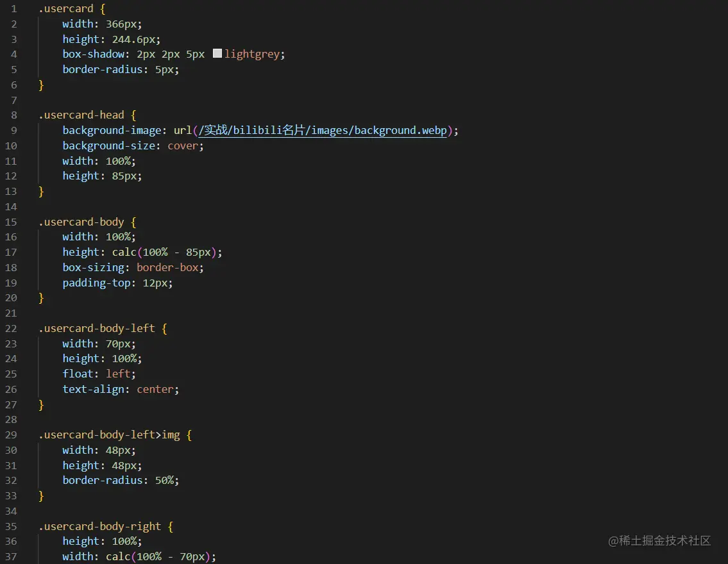Click line number 15 in the gutter
This screenshot has height=564, width=728.
[x=11, y=222]
